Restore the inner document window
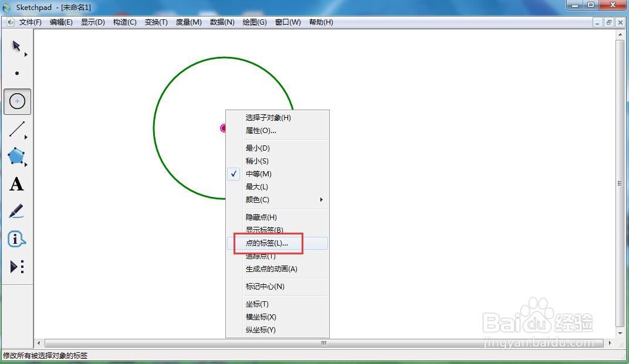 click(609, 22)
